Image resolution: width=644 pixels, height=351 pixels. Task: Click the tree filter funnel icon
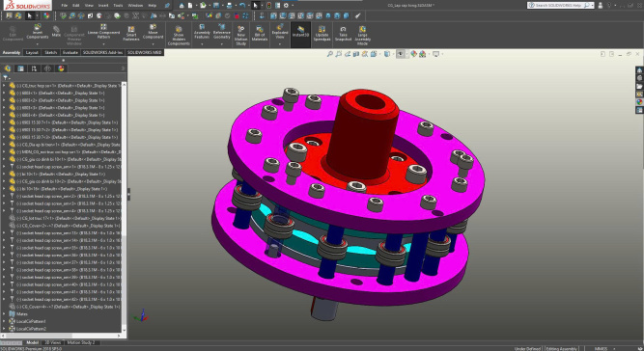coord(6,77)
